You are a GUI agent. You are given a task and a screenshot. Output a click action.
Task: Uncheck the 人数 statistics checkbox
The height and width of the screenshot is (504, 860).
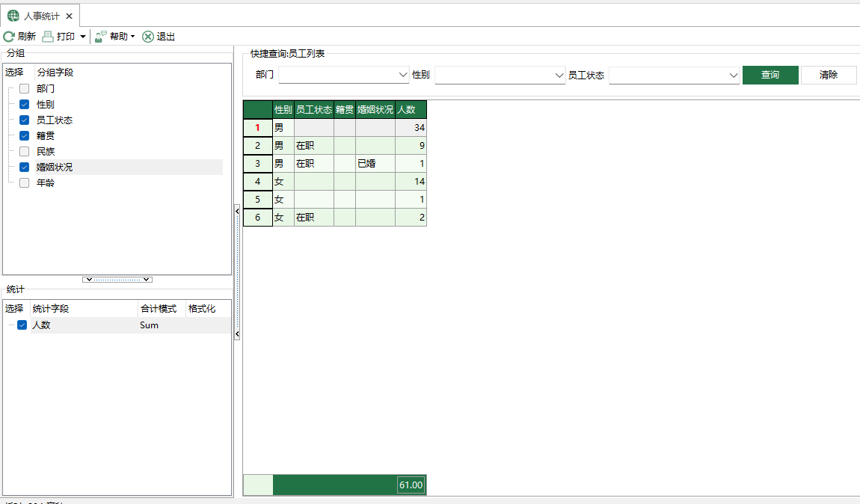(22, 325)
